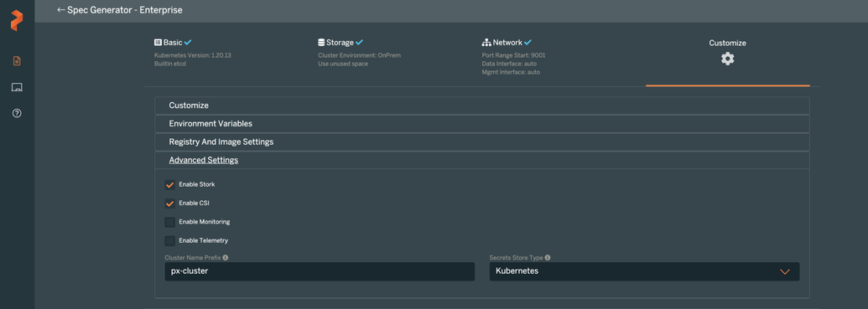
Task: Collapse the Advanced Settings section
Action: [481, 160]
